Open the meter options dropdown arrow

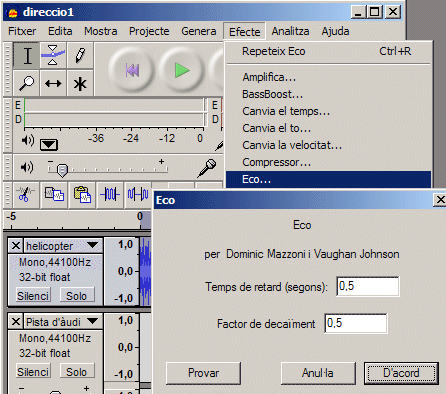coord(49,145)
